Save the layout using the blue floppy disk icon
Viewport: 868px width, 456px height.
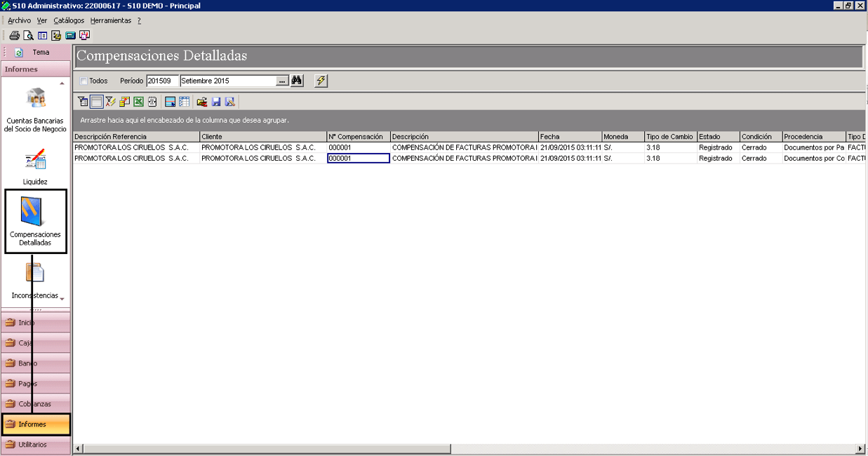pyautogui.click(x=216, y=102)
